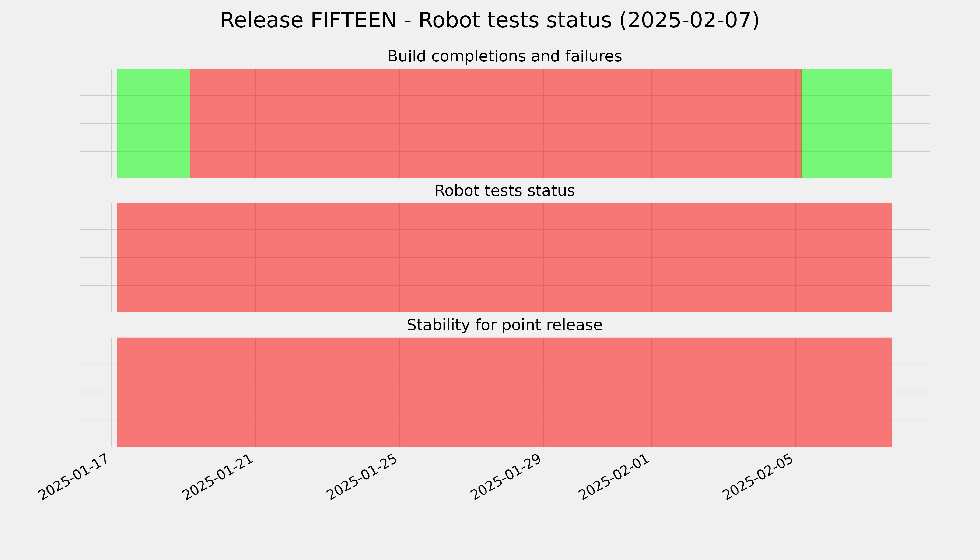
Task: Click Stability chart segment before 2025-01-21
Action: point(186,392)
